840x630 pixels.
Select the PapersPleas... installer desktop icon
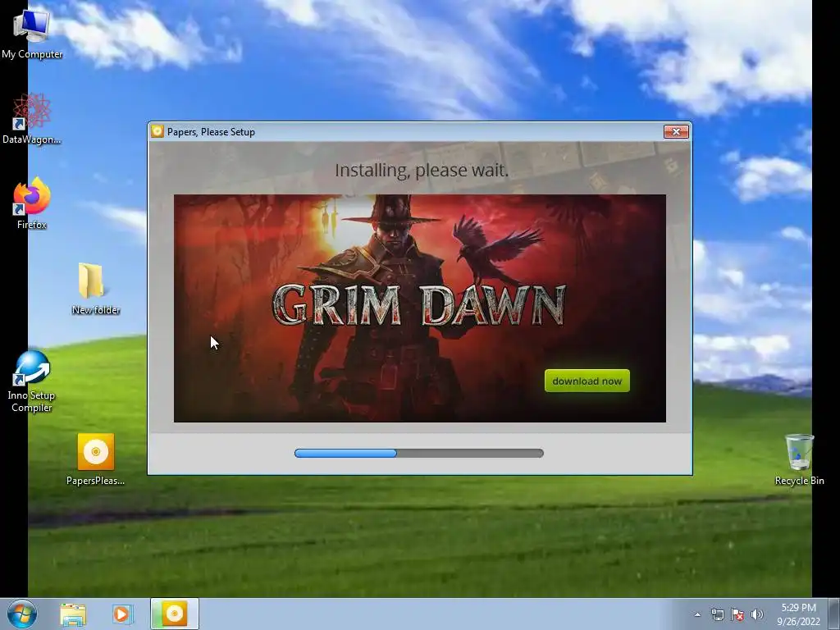click(95, 459)
